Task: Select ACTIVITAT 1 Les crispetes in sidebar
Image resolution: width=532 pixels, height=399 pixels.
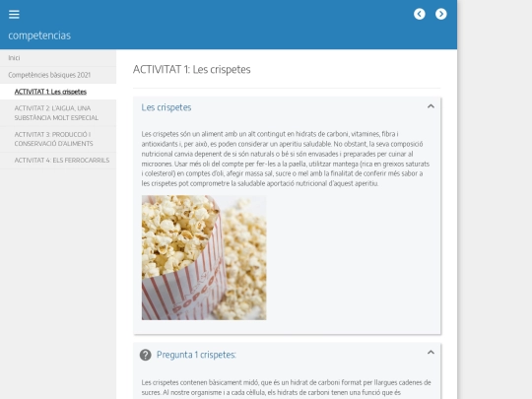Action: [x=58, y=92]
